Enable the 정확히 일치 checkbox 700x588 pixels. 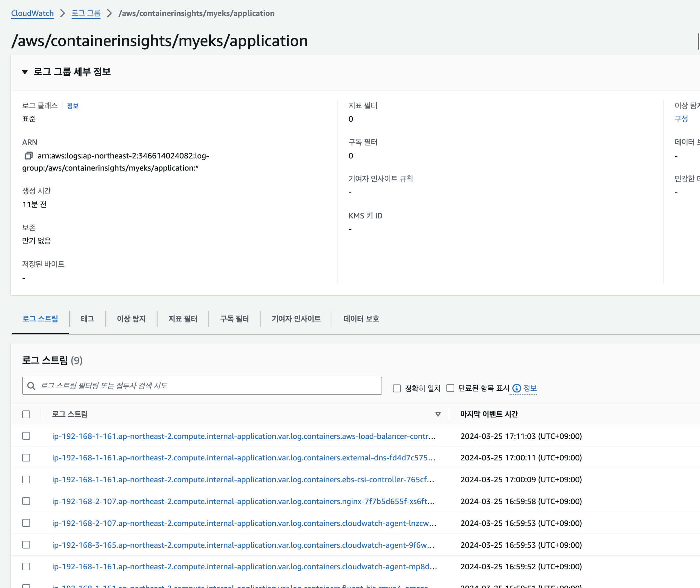[x=397, y=388]
